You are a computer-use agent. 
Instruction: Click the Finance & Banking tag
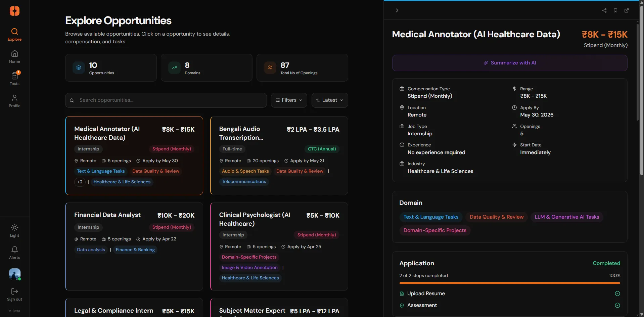(135, 250)
